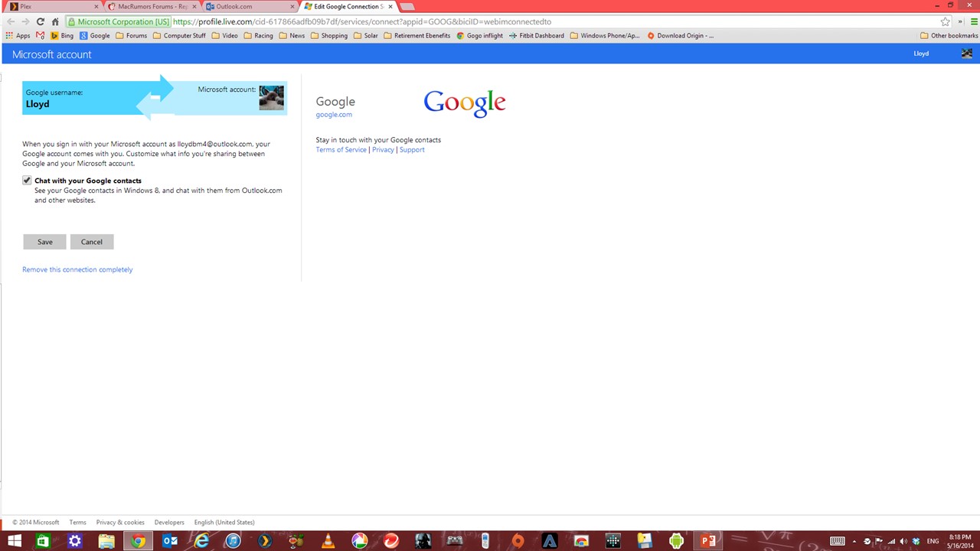Open the Retirement Ebenefits bookmark folder
Screen dimensions: 980x551
tap(417, 35)
